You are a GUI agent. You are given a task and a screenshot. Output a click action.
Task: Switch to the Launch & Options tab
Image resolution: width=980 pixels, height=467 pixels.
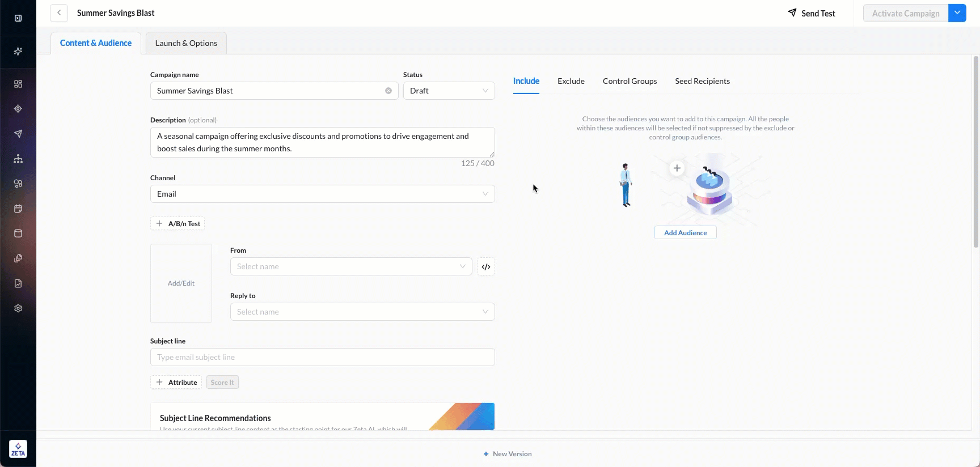point(186,43)
